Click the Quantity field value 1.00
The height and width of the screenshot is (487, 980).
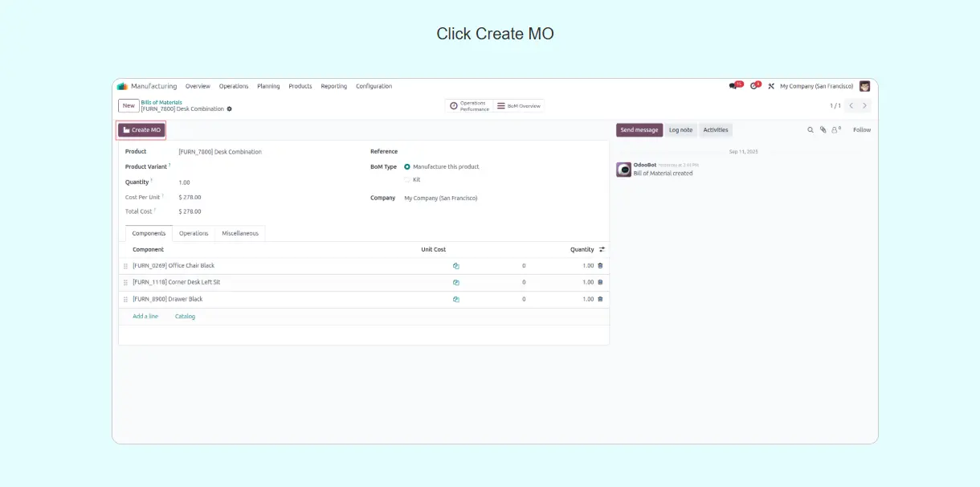[184, 182]
